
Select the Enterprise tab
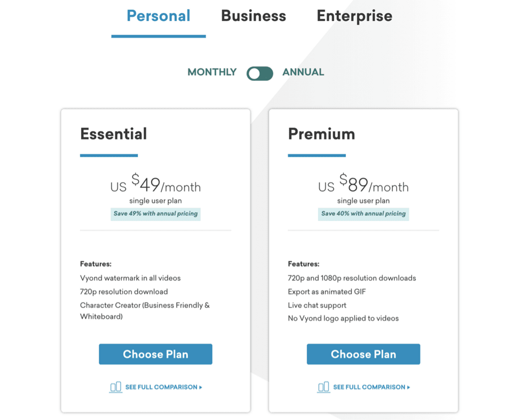click(x=354, y=16)
